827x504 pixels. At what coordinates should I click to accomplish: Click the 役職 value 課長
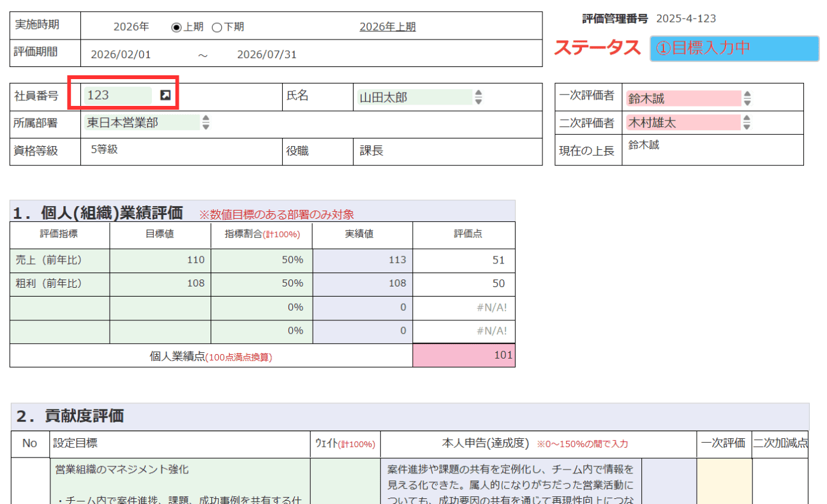371,151
